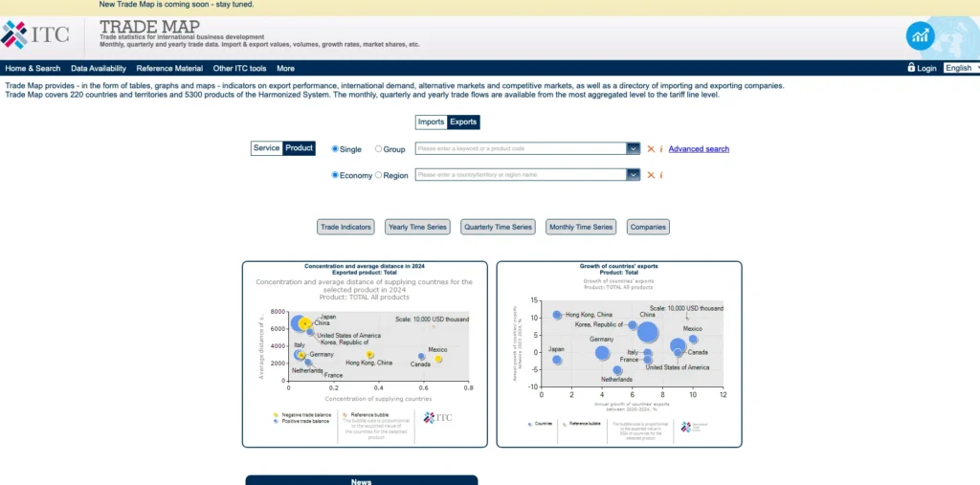This screenshot has width=980, height=485.
Task: Expand the country/territory dropdown arrow
Action: click(633, 175)
